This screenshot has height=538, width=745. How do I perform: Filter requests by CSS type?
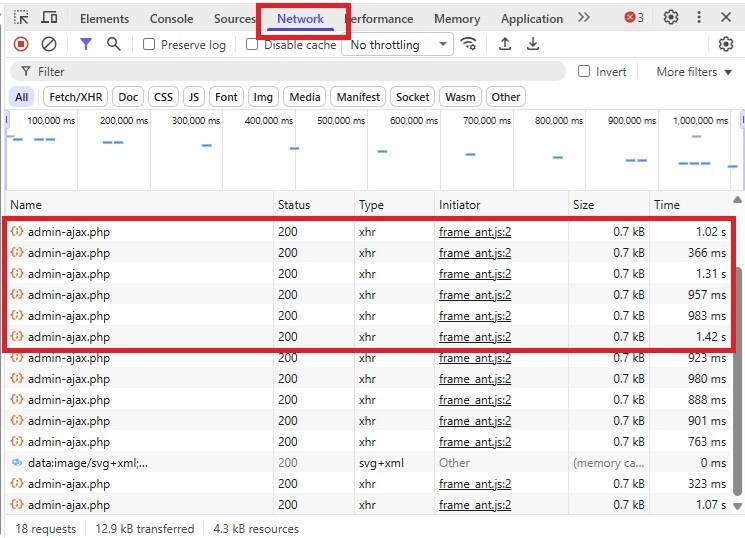pos(163,97)
